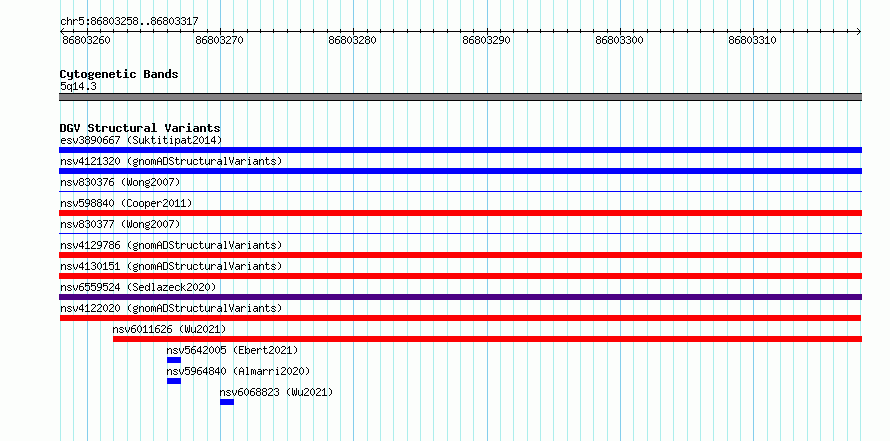Open the nsv5964840 (Almarri2020) label
Viewport: 890px width, 441px height.
(x=238, y=371)
